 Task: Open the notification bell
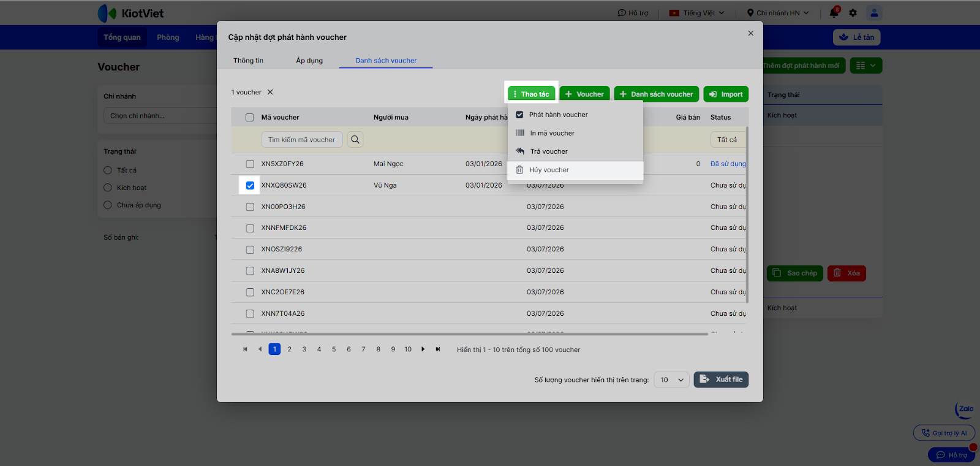coord(834,13)
